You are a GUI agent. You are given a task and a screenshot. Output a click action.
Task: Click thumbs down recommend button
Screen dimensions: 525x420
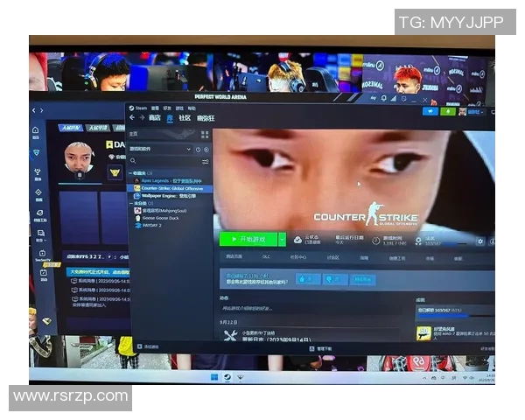[335, 279]
